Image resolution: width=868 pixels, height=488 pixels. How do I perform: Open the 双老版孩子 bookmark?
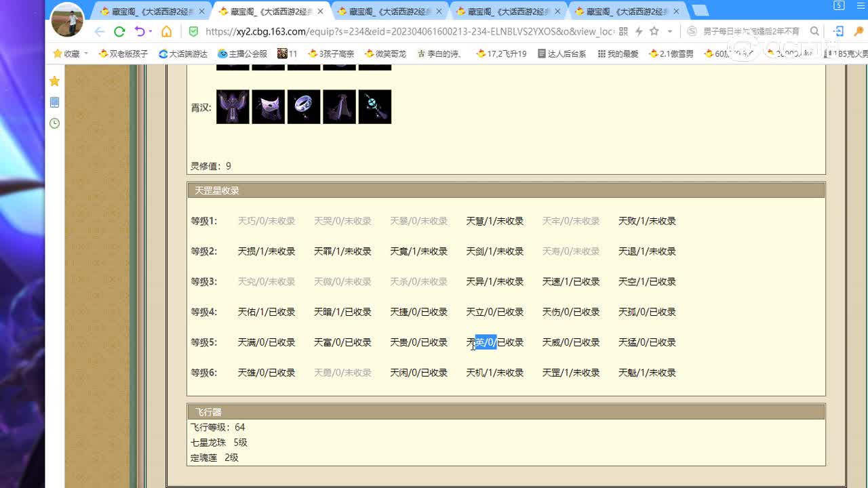pyautogui.click(x=123, y=54)
